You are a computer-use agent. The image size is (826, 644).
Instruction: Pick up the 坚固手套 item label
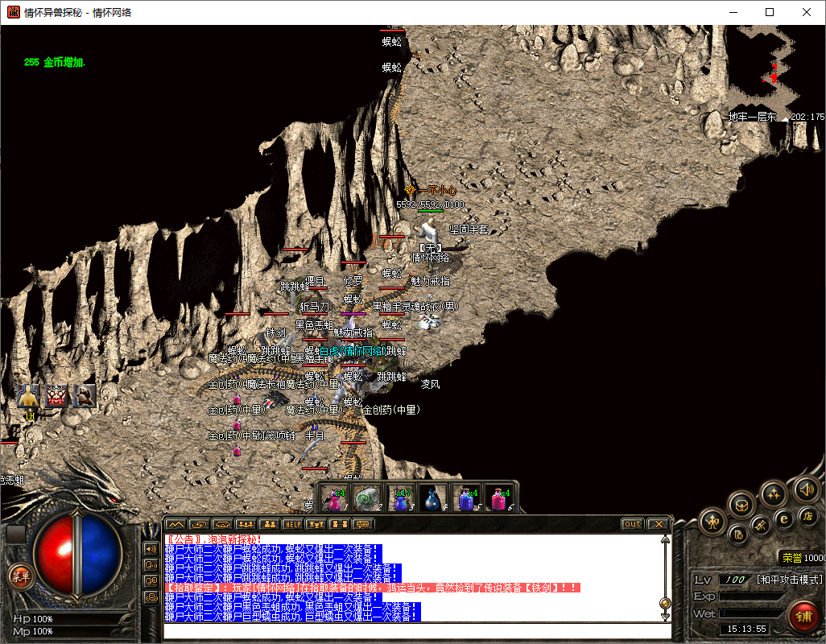pyautogui.click(x=469, y=229)
